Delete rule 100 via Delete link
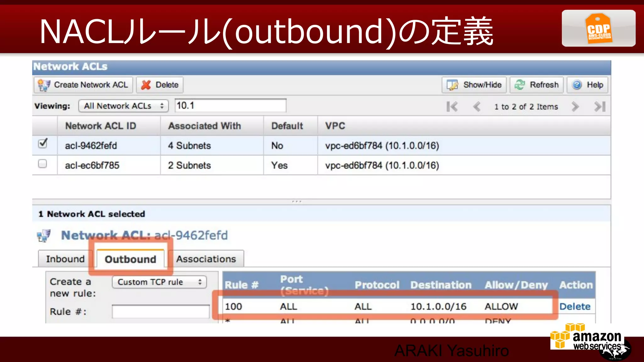 click(x=575, y=306)
